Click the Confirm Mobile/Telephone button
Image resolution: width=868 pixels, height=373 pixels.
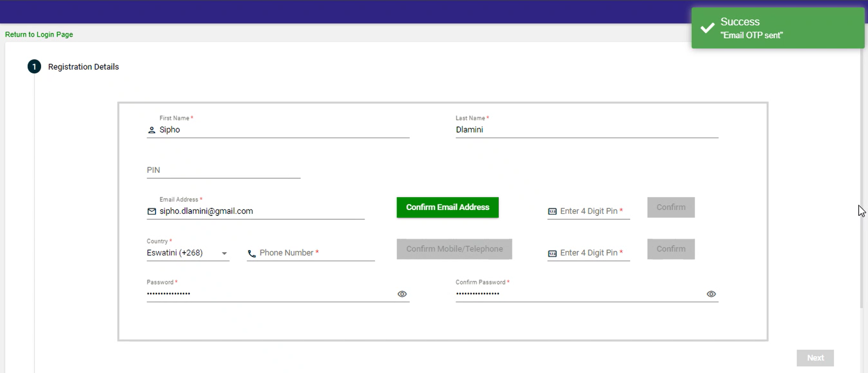[454, 249]
